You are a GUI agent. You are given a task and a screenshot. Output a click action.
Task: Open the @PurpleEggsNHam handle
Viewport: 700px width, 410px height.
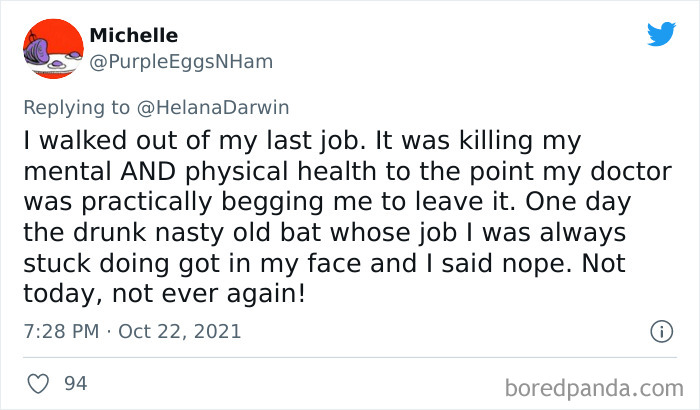(x=180, y=61)
